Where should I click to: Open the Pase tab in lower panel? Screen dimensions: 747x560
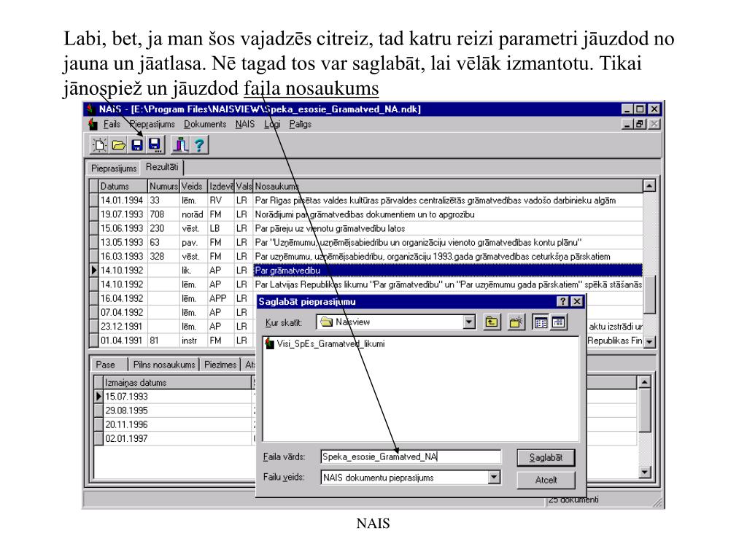pos(105,365)
